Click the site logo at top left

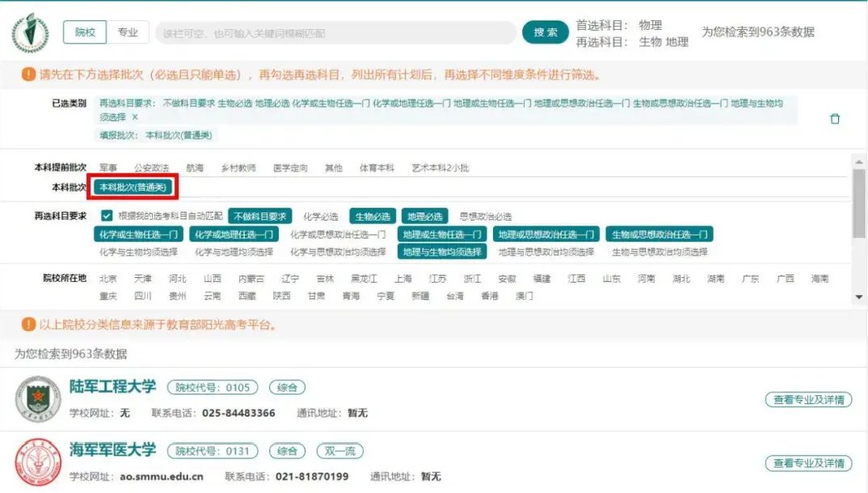pos(30,33)
